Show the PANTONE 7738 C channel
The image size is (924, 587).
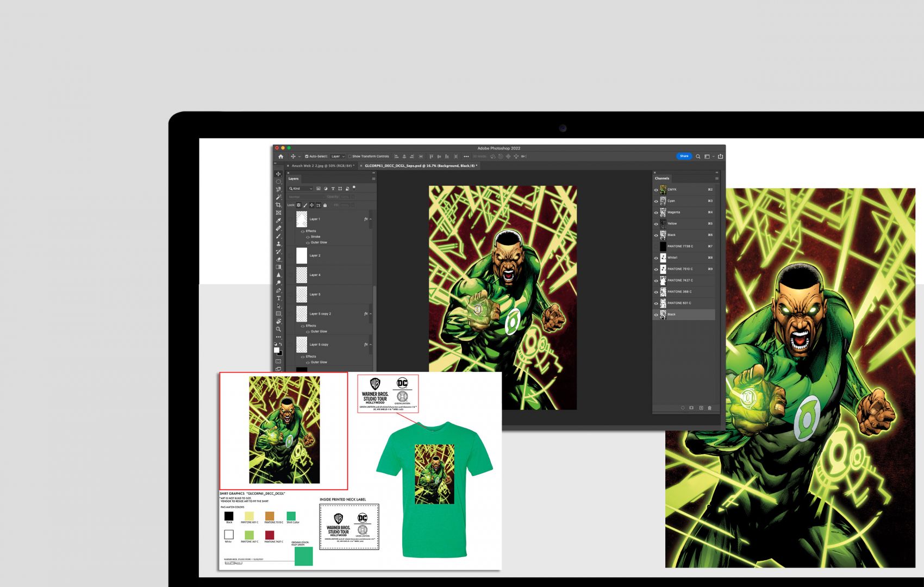656,247
